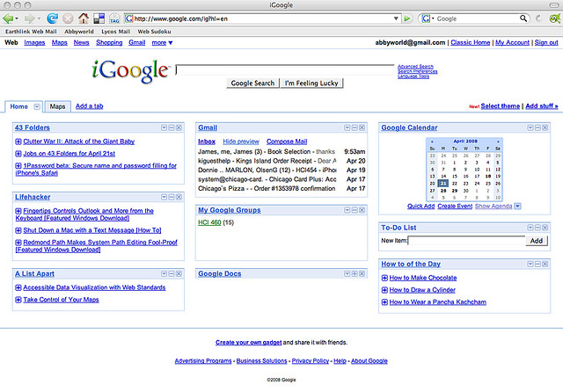Go to the browser home icon
Screen dimensions: 563x392
point(83,18)
